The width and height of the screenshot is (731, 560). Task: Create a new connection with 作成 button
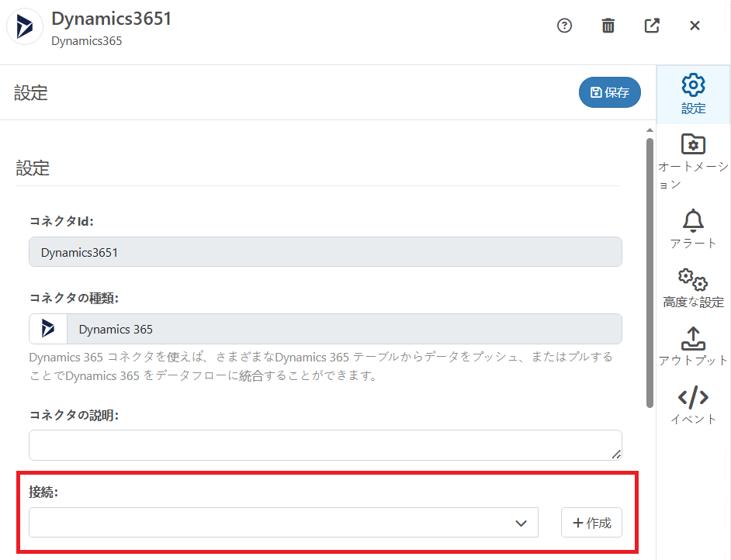pyautogui.click(x=591, y=522)
